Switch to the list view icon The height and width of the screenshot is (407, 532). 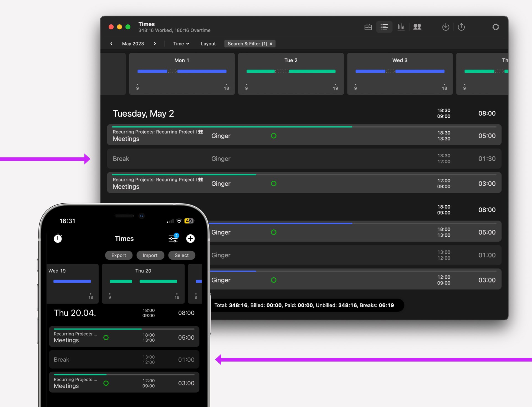coord(384,27)
